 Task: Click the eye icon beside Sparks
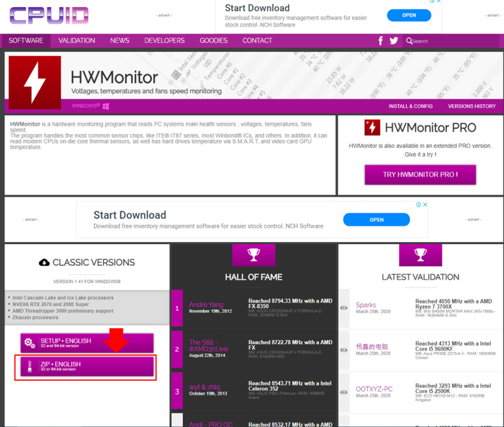[x=344, y=308]
